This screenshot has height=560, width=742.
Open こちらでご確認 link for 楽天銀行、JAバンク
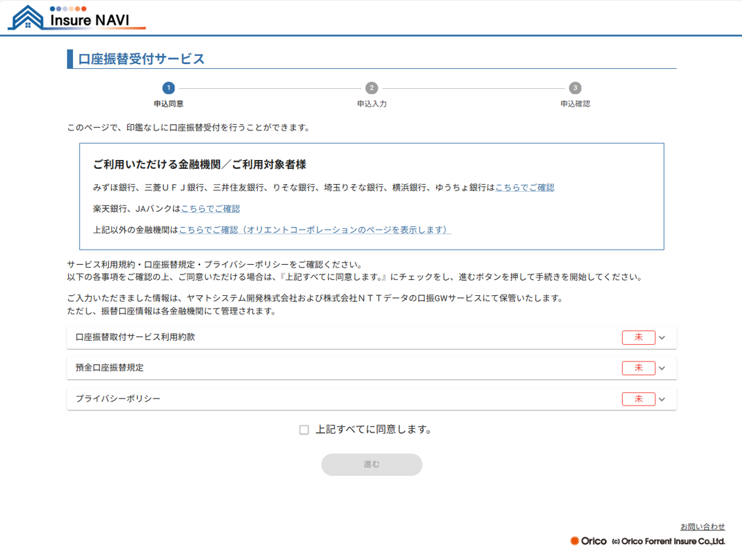210,208
